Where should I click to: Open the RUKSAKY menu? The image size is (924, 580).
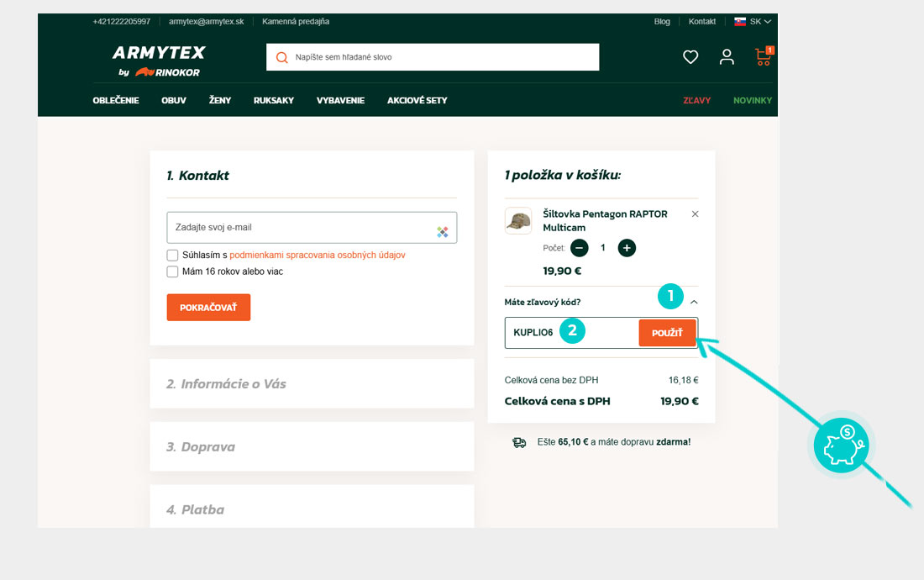[x=274, y=101]
